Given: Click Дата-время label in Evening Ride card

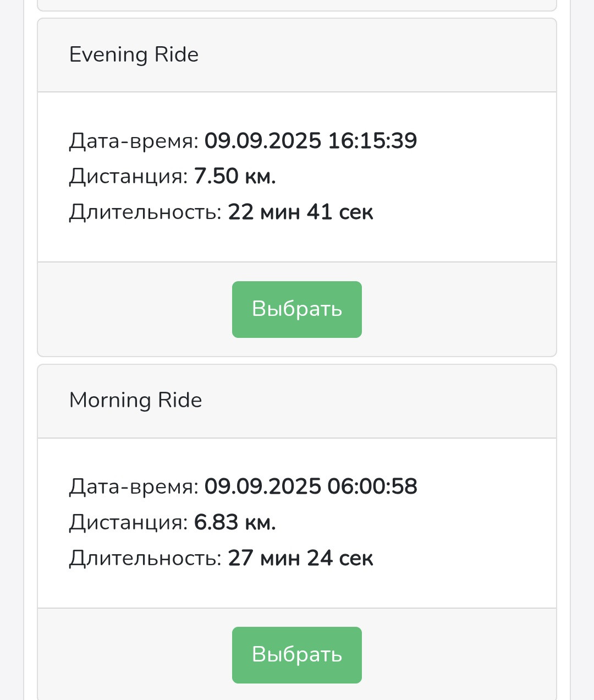Looking at the screenshot, I should (134, 141).
